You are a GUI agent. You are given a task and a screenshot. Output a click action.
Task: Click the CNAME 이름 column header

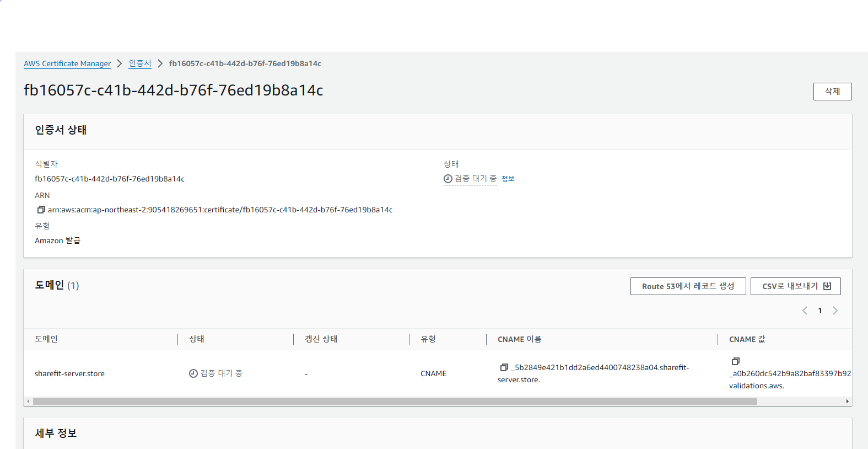click(x=519, y=339)
